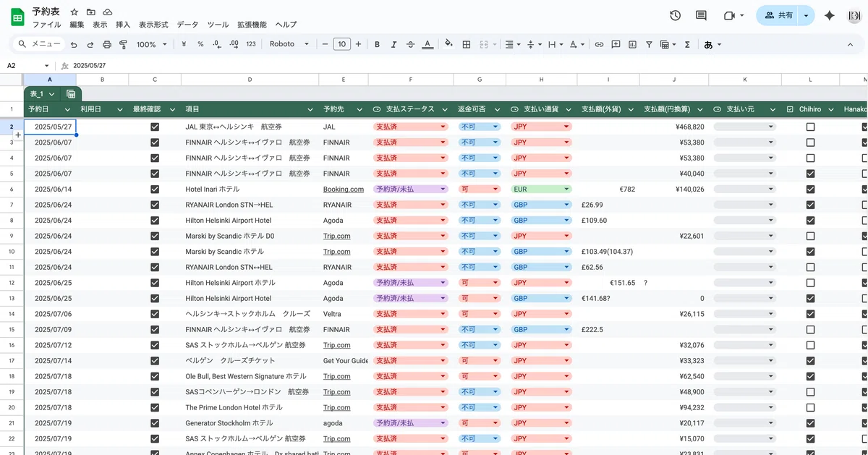Apply percent format from the toolbar
Screen dimensions: 868x455
pyautogui.click(x=200, y=44)
